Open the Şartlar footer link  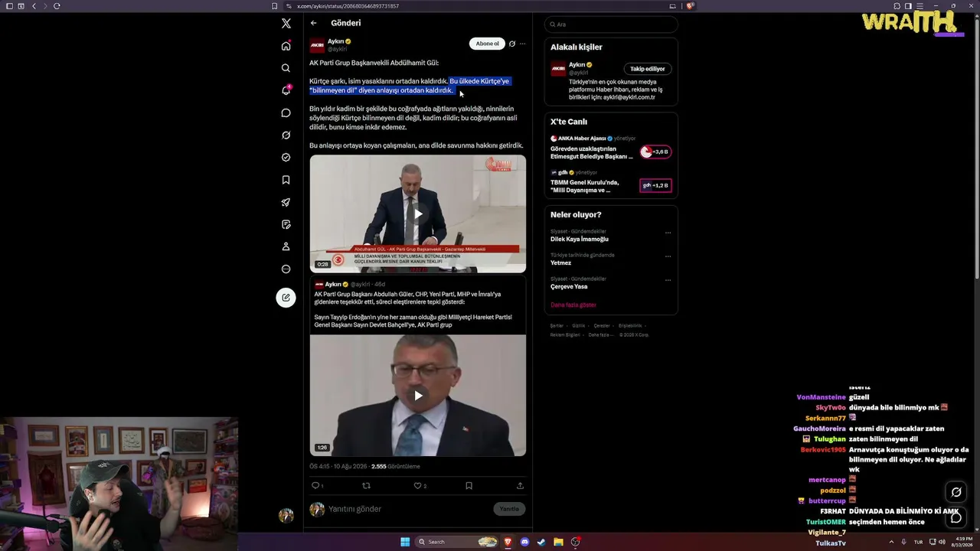pos(556,326)
